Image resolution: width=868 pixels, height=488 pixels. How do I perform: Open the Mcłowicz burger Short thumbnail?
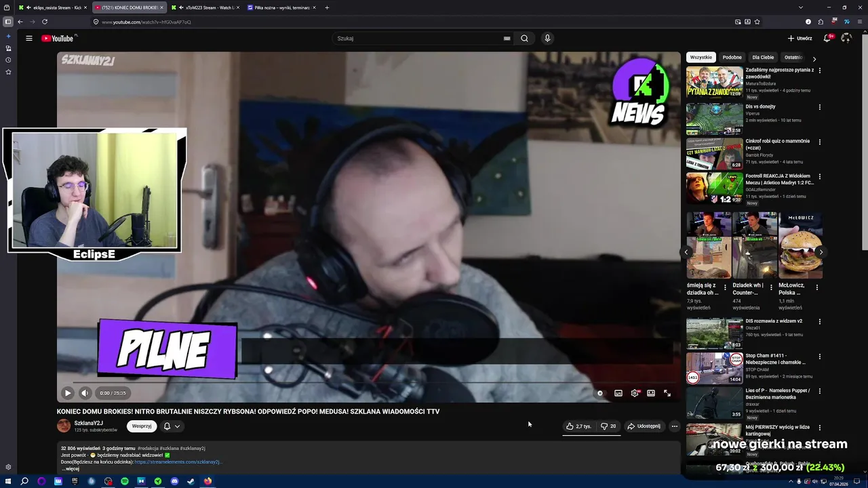pos(801,245)
